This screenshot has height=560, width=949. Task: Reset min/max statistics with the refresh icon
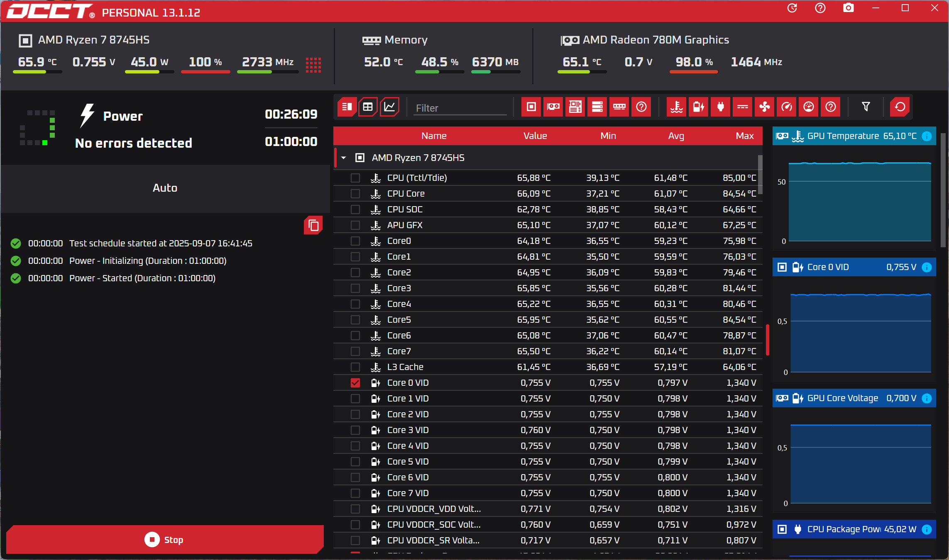click(900, 107)
